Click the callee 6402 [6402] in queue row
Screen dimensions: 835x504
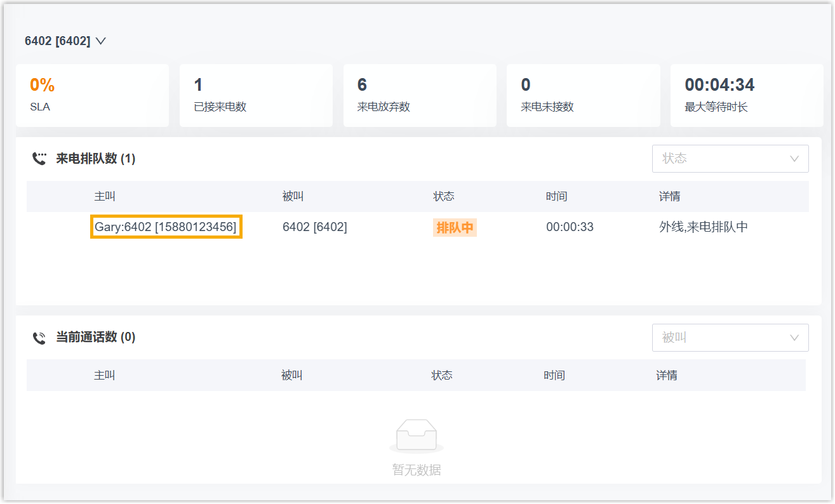click(315, 227)
